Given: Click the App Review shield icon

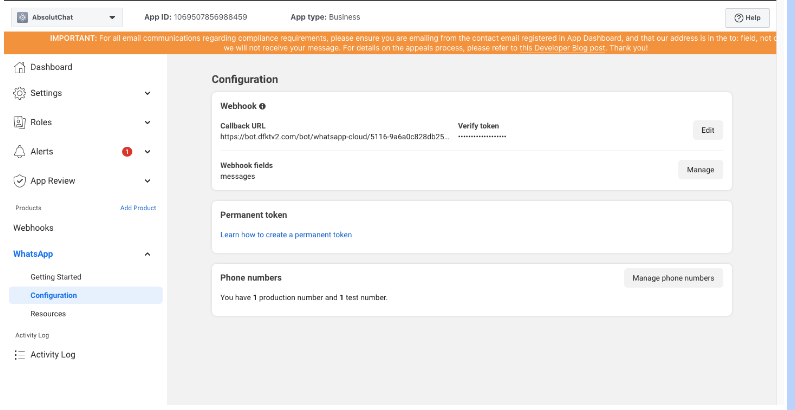Looking at the screenshot, I should tap(19, 181).
